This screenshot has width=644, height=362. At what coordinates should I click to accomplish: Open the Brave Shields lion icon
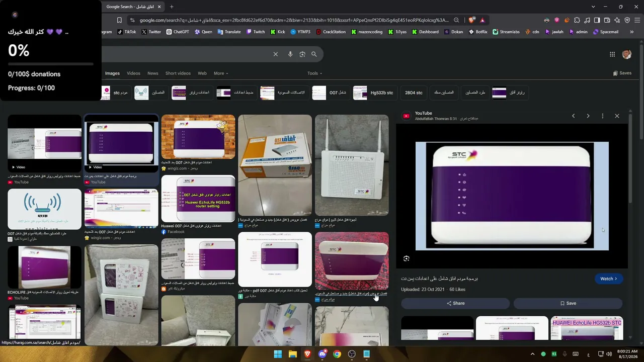coord(471,20)
